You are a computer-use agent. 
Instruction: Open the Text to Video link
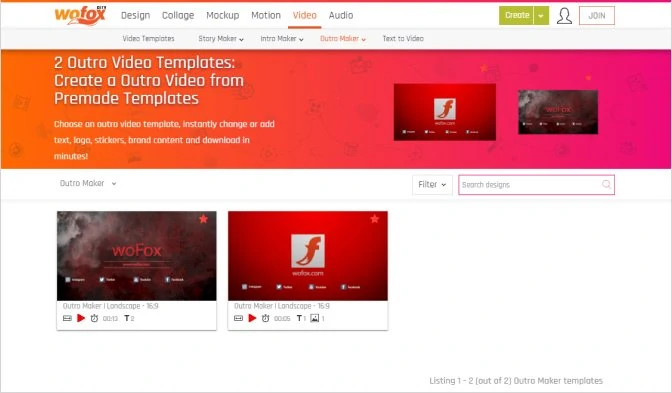[403, 39]
